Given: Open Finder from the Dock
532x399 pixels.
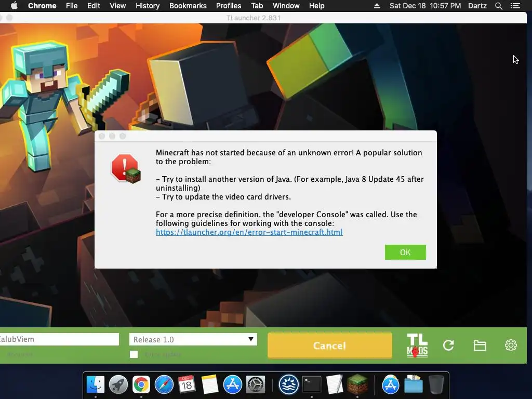Looking at the screenshot, I should point(96,385).
